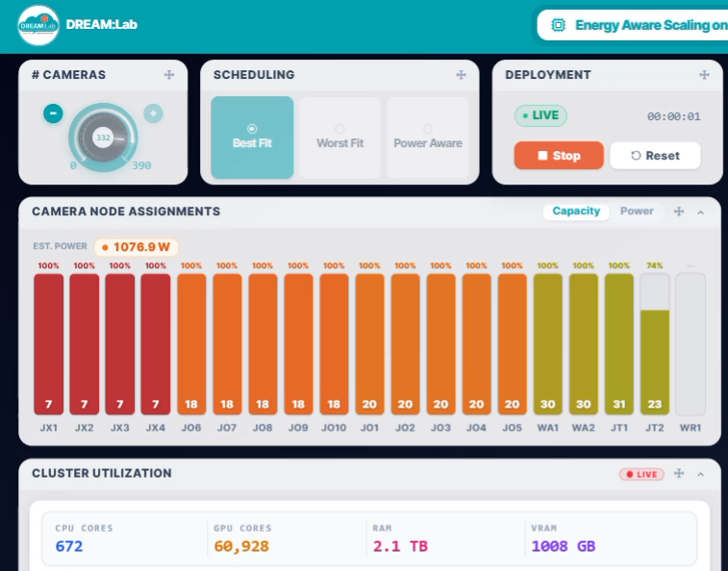Viewport: 728px width, 571px height.
Task: Switch to the Capacity tab
Action: [576, 211]
